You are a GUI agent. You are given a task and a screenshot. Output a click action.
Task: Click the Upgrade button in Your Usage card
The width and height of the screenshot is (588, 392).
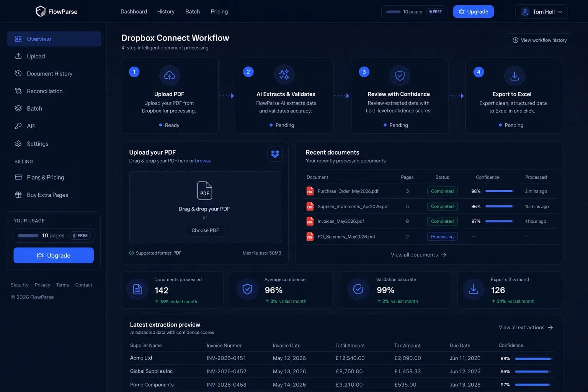(x=54, y=255)
